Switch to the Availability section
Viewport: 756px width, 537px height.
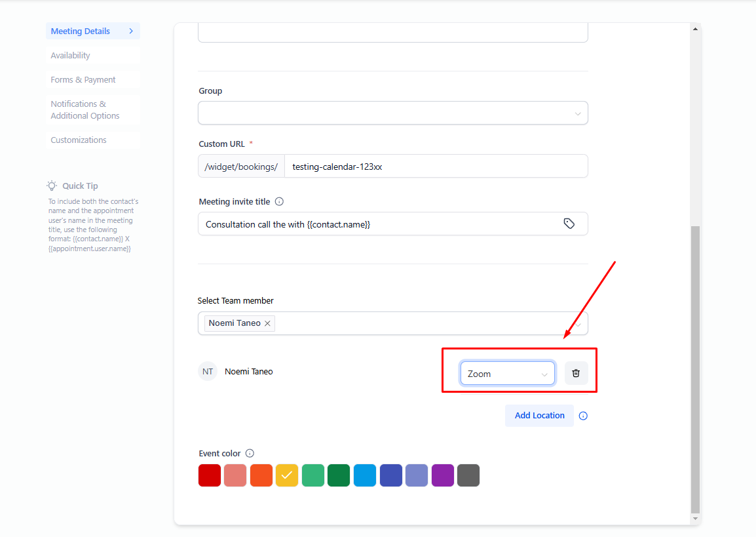71,56
